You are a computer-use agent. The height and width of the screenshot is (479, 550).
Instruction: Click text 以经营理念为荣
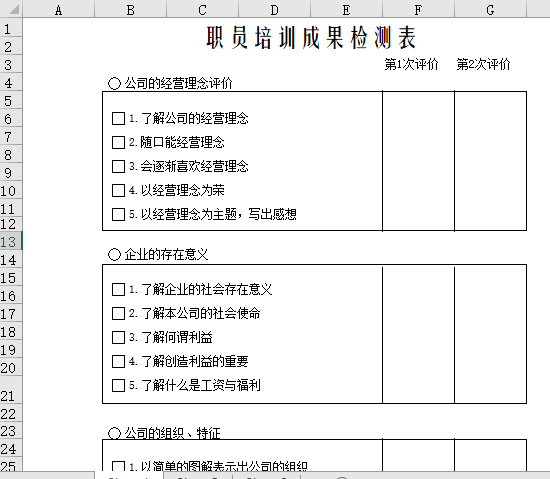pos(182,190)
